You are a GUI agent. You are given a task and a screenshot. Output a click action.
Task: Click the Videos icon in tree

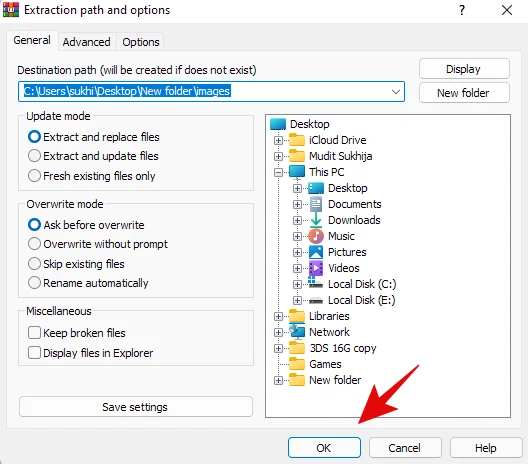(x=316, y=268)
